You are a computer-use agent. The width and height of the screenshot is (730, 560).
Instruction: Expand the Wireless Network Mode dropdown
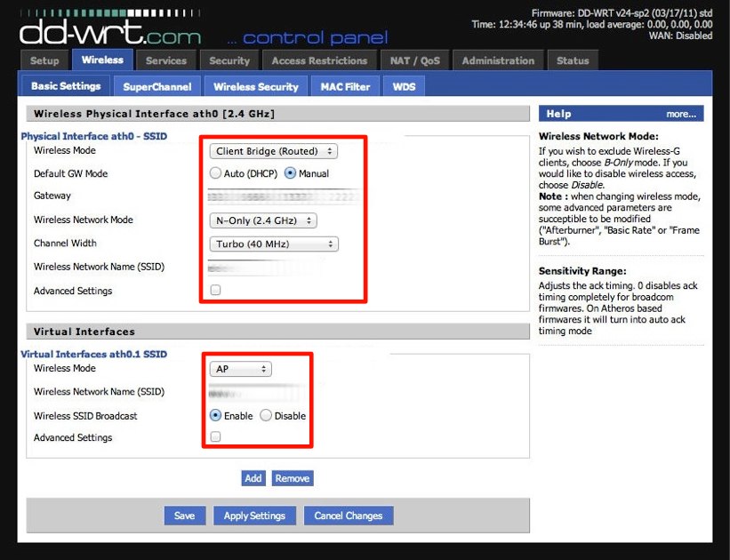point(263,220)
